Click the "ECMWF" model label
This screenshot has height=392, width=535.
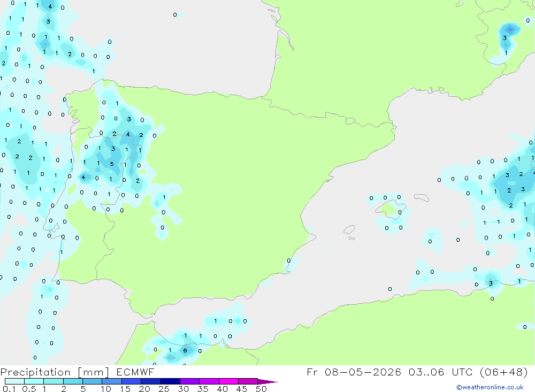pyautogui.click(x=135, y=372)
